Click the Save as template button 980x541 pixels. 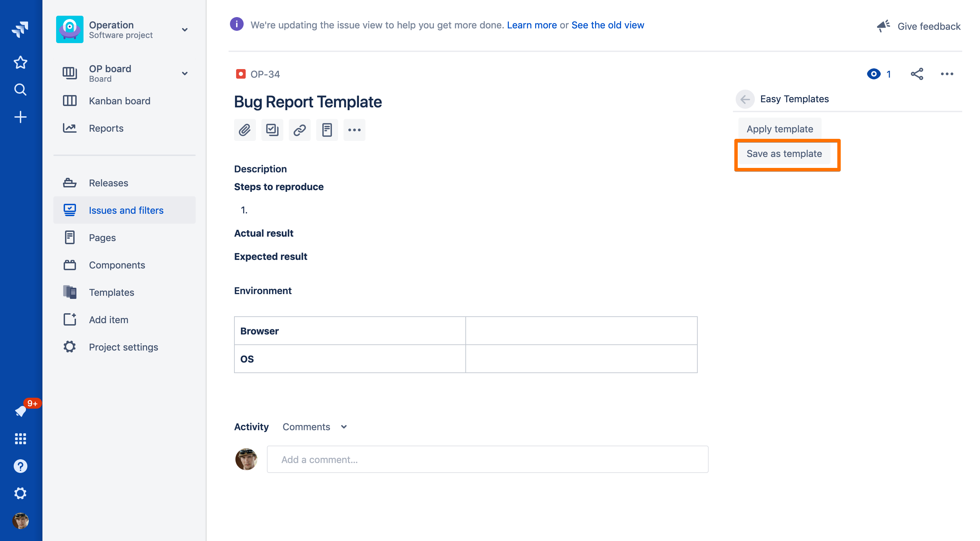[784, 154]
